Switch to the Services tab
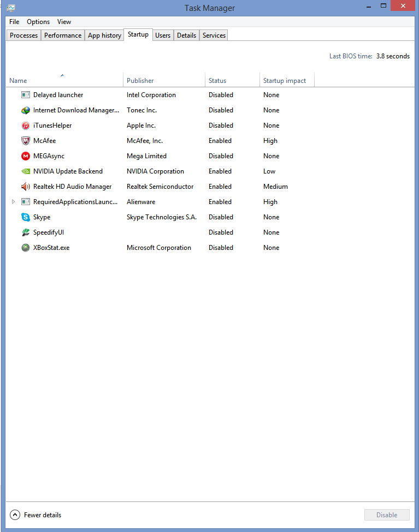The width and height of the screenshot is (419, 532). pos(214,35)
